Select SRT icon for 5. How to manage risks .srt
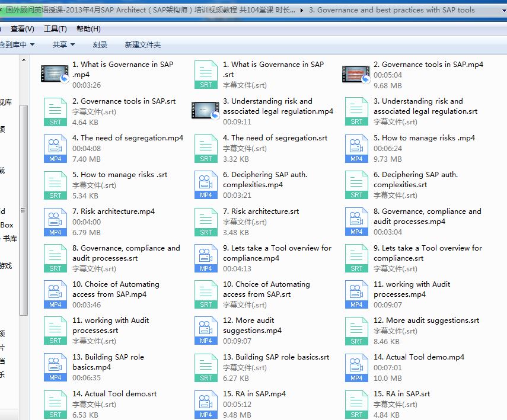 click(x=55, y=185)
